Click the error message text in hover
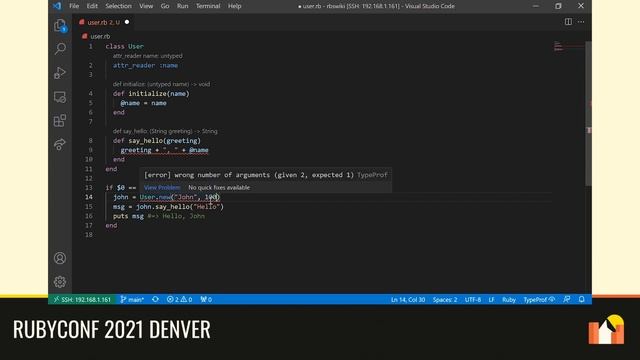This screenshot has height=360, width=640. 249,175
